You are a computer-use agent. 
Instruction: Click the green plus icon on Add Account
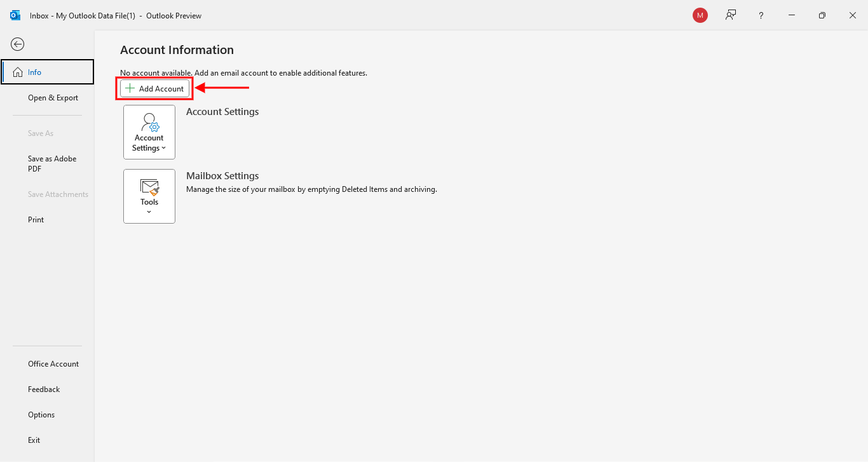(130, 88)
